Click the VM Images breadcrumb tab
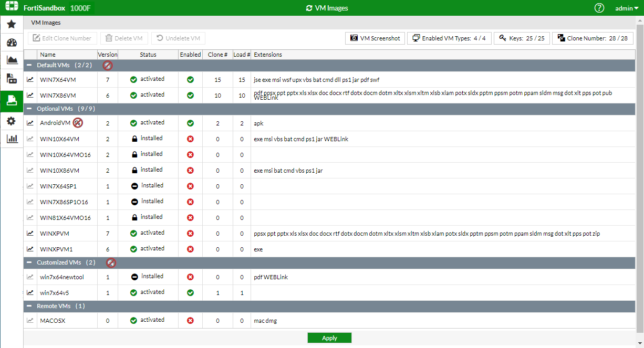The image size is (644, 348). pyautogui.click(x=46, y=23)
